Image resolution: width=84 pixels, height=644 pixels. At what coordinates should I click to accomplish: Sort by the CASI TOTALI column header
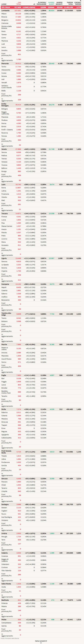point(19,3)
